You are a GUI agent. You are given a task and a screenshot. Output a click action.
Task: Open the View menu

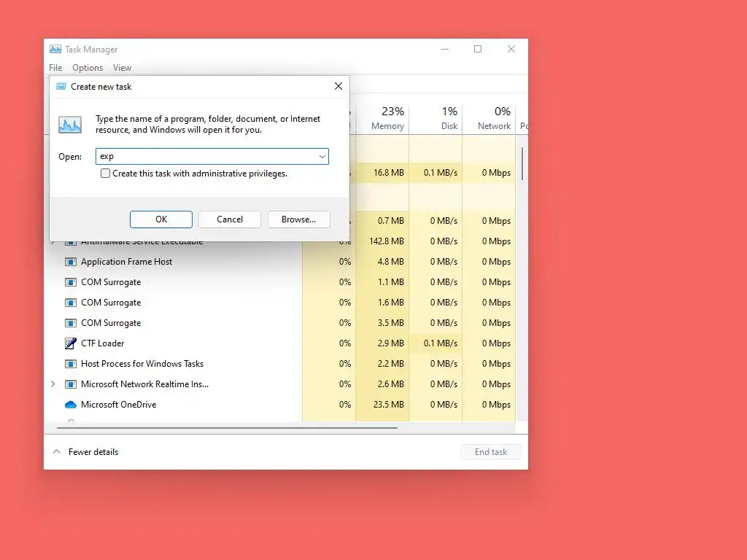click(x=122, y=68)
